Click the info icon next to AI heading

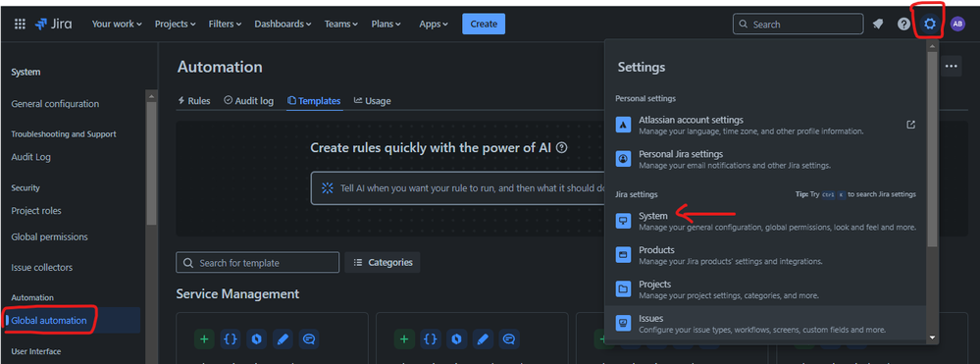point(562,148)
